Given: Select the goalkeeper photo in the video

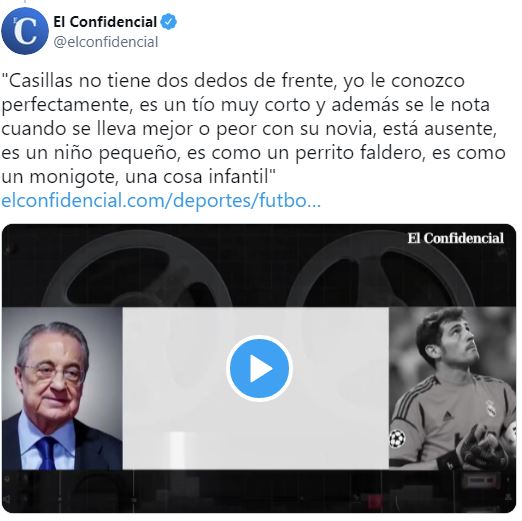Looking at the screenshot, I should click(x=452, y=388).
